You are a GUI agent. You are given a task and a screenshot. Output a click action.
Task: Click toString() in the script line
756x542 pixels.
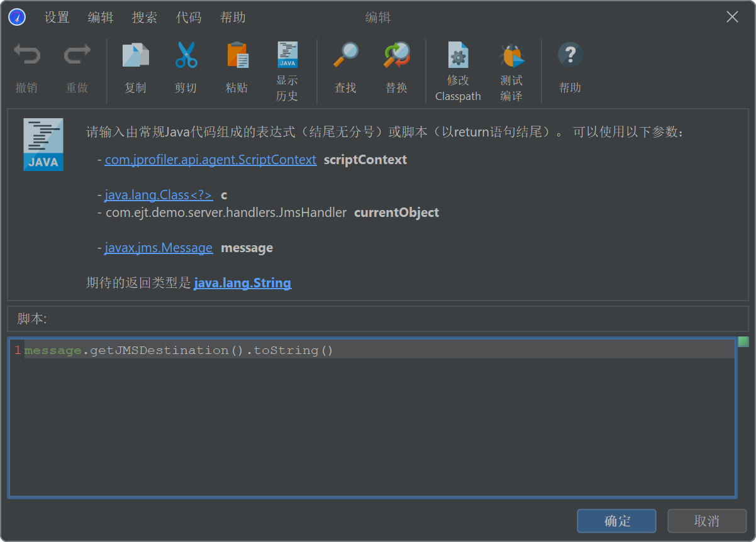pyautogui.click(x=293, y=350)
